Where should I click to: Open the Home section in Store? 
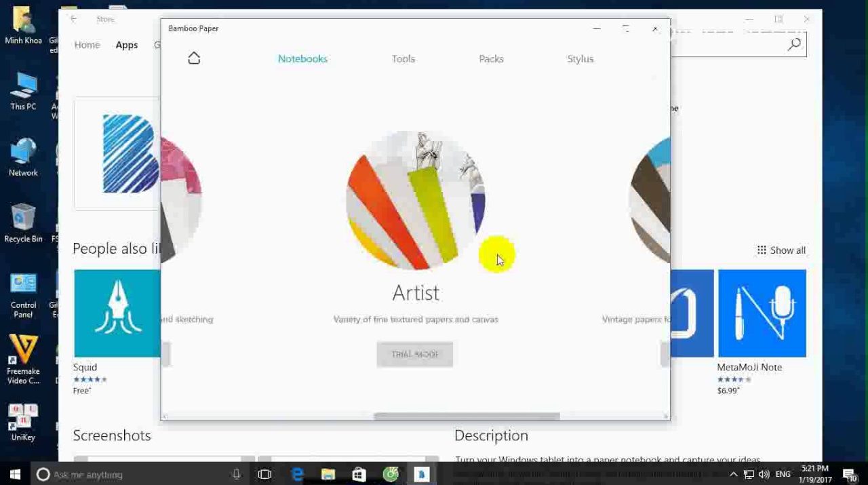87,45
